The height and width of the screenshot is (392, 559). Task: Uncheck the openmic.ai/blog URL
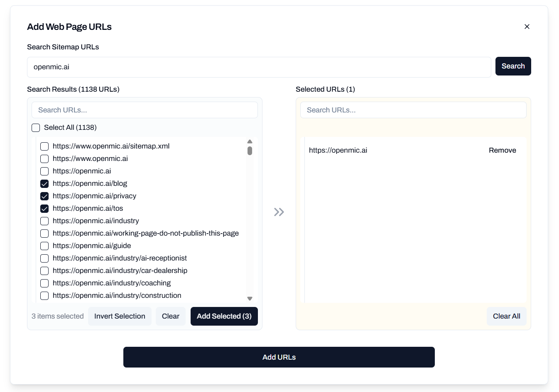[x=44, y=183]
